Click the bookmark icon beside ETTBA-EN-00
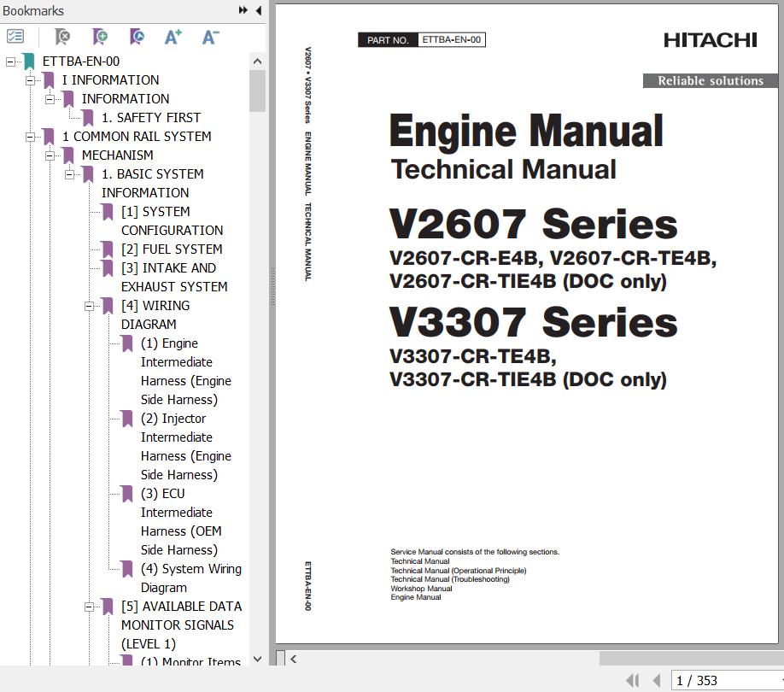 pyautogui.click(x=29, y=62)
